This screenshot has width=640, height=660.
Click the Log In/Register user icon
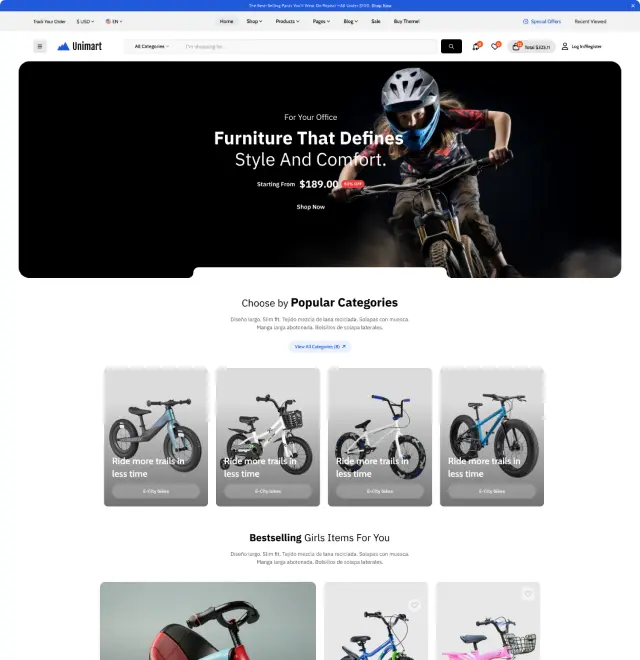coord(565,46)
